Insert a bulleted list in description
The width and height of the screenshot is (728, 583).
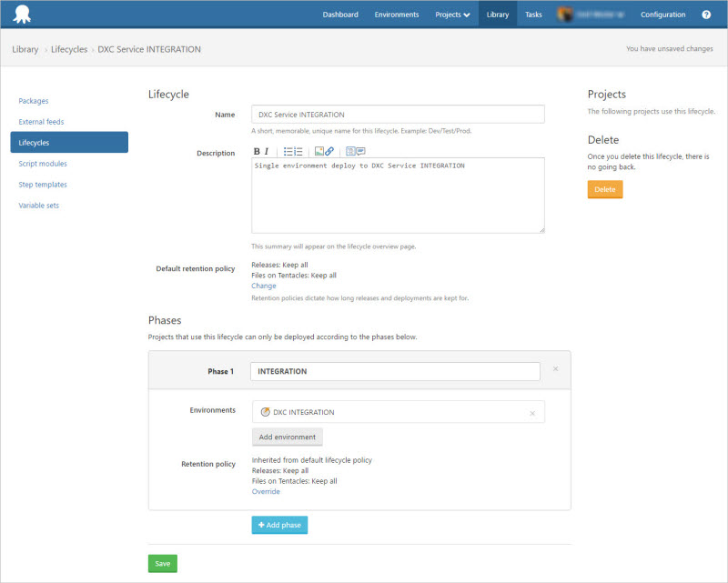pos(287,151)
